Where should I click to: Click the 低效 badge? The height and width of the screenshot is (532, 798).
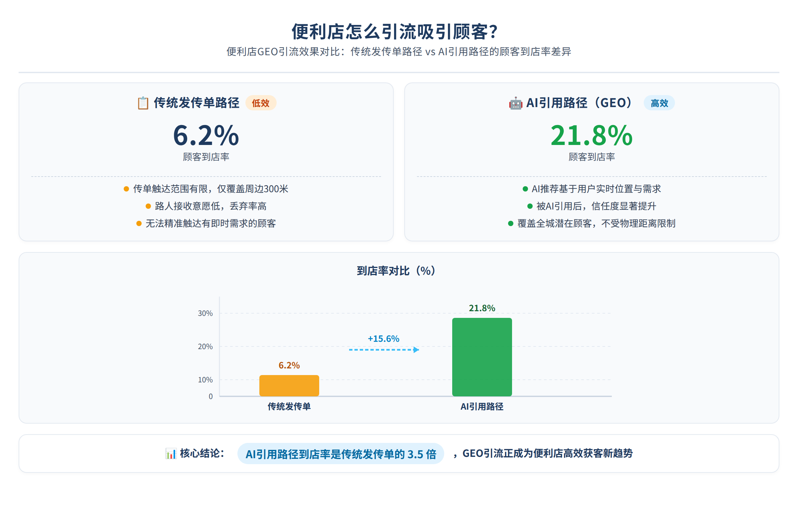tap(261, 103)
